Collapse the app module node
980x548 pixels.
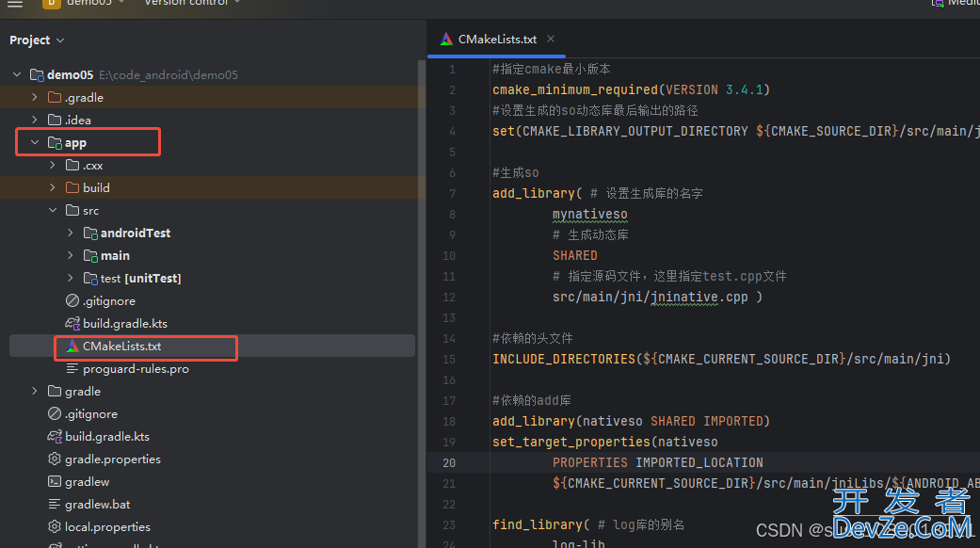pos(35,142)
